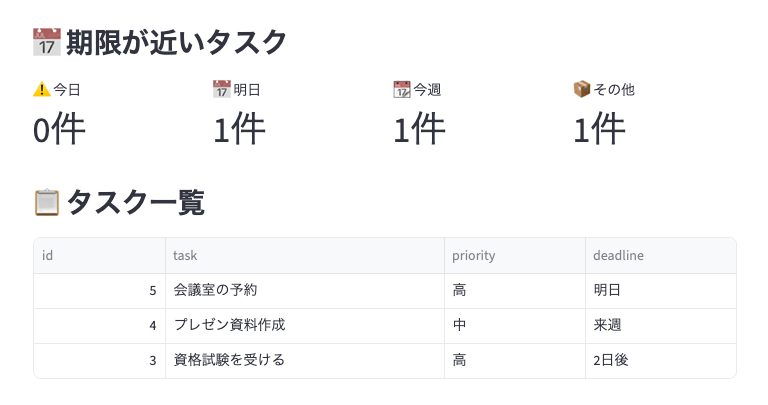The image size is (768, 405).
Task: Click the 0件 metric value under 今日
Action: pos(59,130)
